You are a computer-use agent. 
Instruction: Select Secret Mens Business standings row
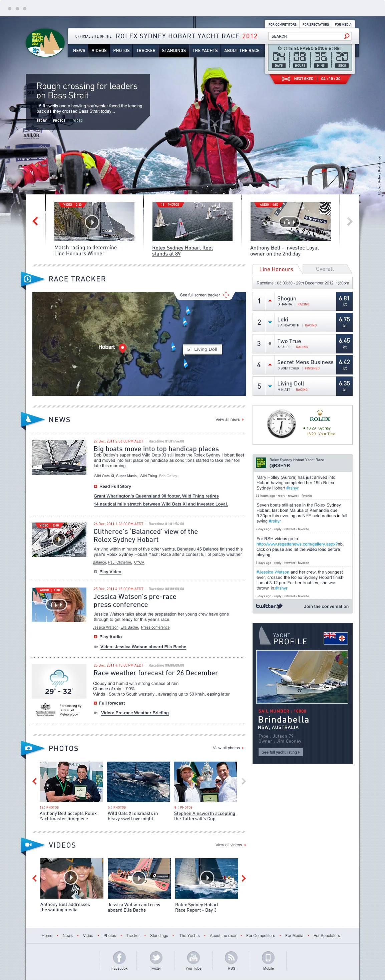(302, 365)
